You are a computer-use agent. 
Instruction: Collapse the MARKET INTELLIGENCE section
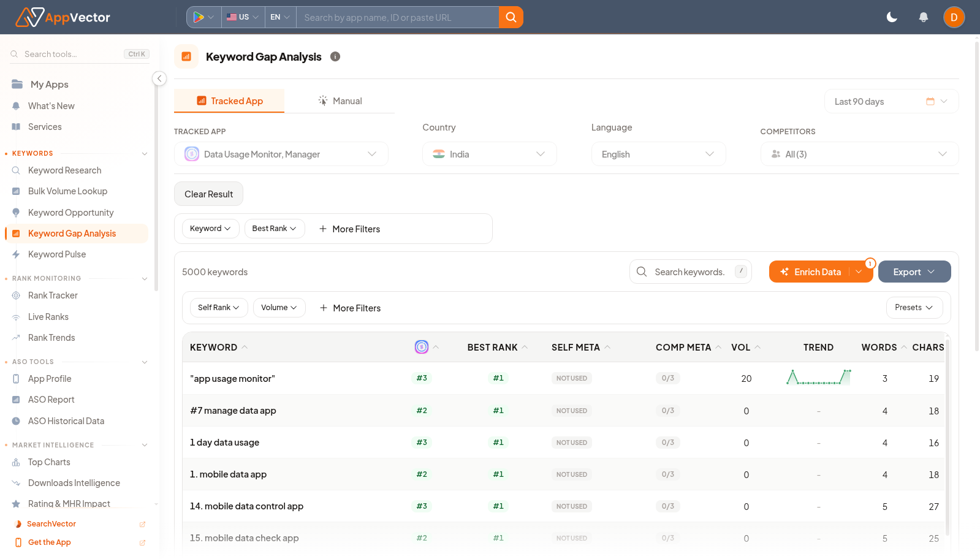point(145,445)
